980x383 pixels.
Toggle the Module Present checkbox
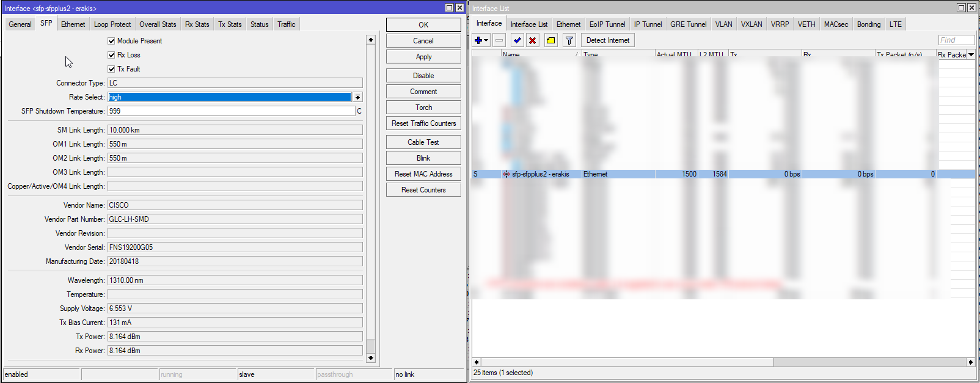(x=111, y=41)
